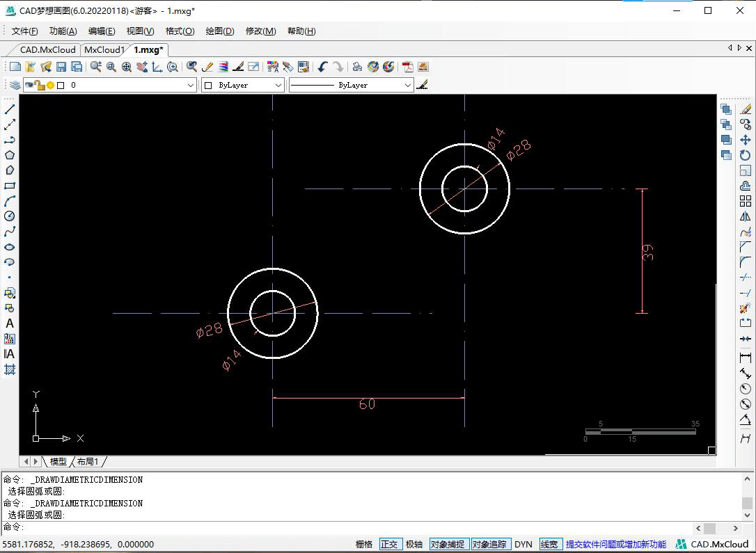The image size is (756, 553).
Task: Click the Save file icon
Action: [61, 67]
